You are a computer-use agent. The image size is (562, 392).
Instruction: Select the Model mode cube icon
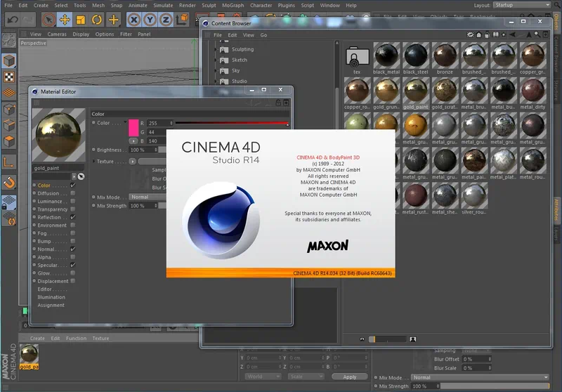9,61
